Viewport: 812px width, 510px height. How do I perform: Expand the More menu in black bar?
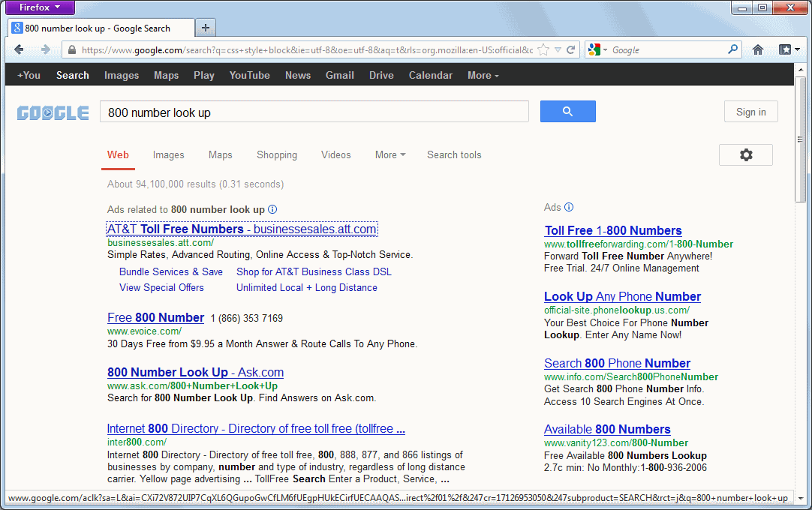[483, 76]
